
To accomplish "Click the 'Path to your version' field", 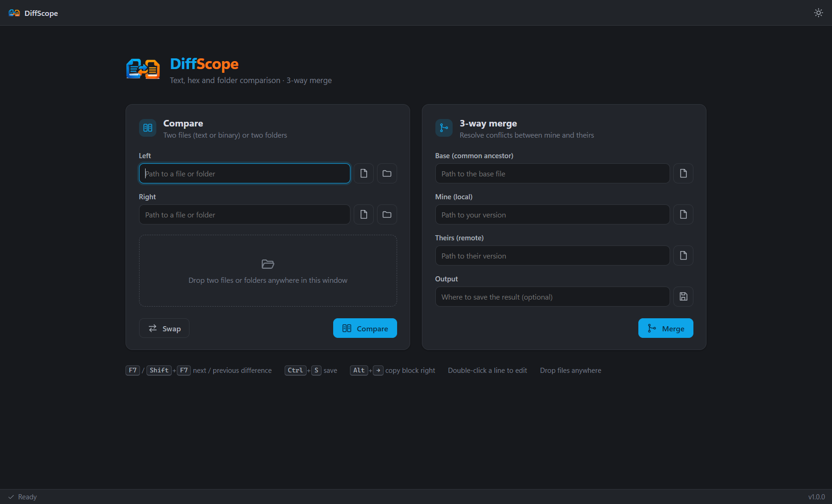I will pyautogui.click(x=552, y=215).
